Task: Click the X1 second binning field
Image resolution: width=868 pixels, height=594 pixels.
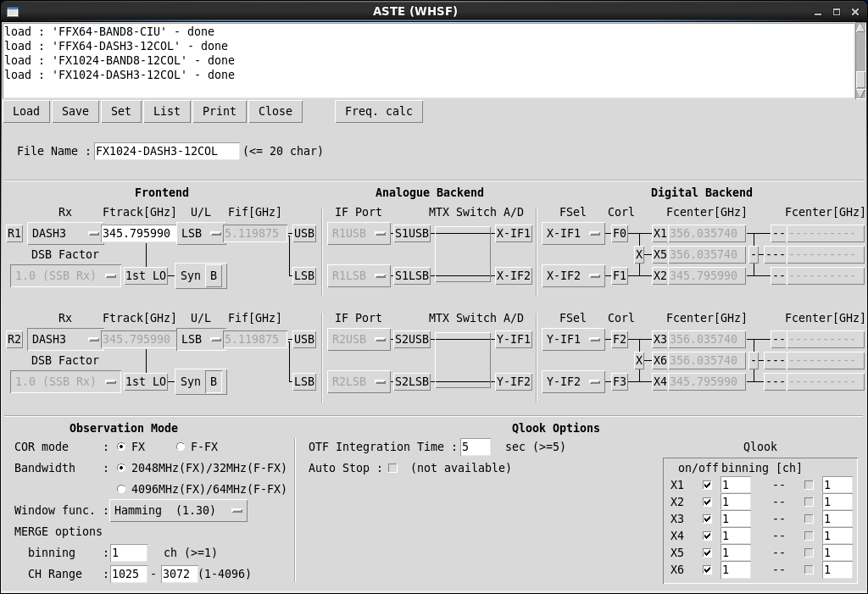Action: pyautogui.click(x=837, y=486)
